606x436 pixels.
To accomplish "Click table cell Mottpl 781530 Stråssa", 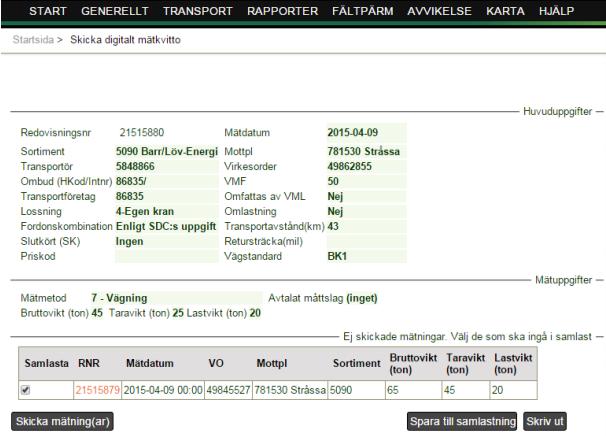I will tap(290, 390).
